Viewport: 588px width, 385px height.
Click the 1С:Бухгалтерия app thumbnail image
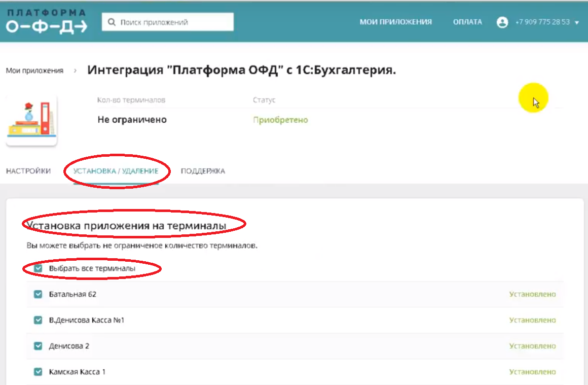tap(31, 120)
